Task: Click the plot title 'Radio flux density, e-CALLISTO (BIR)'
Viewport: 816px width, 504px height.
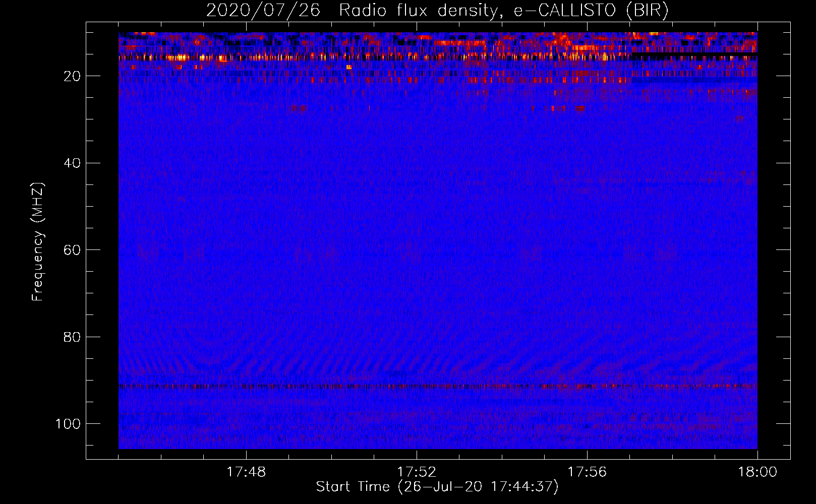Action: point(503,11)
